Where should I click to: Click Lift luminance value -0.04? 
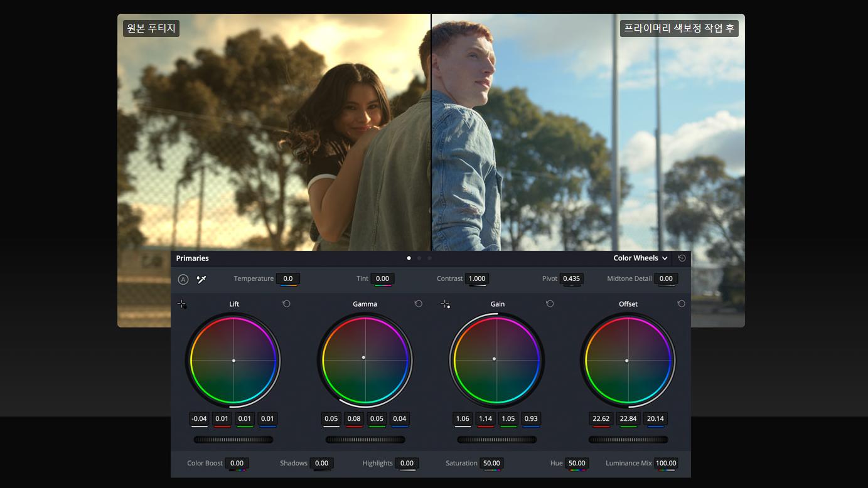click(x=199, y=418)
